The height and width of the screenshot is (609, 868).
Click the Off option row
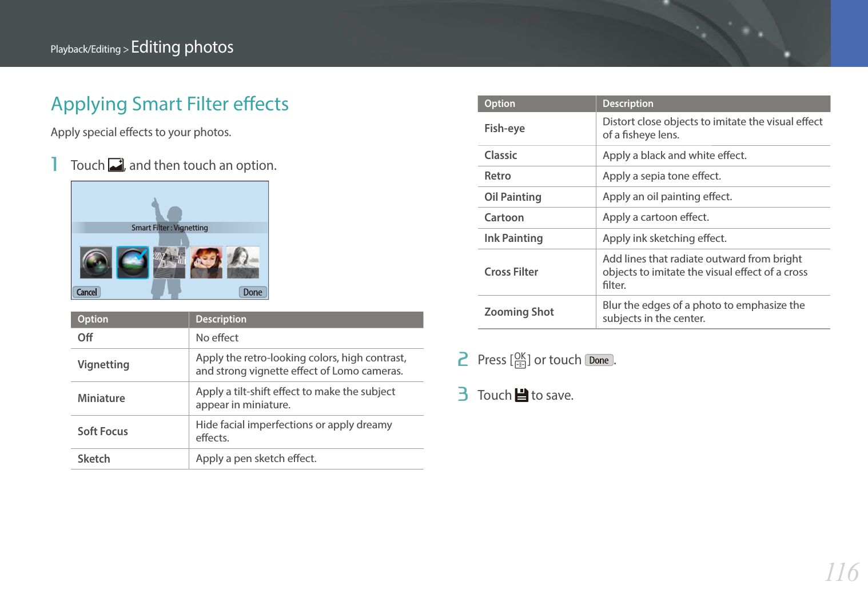(x=247, y=338)
